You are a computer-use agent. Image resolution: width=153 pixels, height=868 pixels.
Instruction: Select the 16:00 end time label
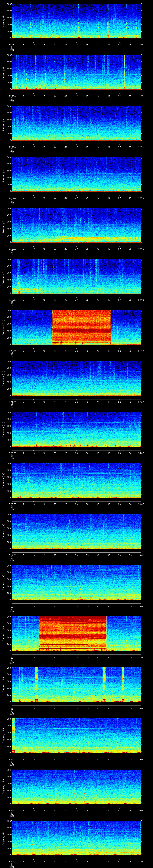tap(141, 96)
